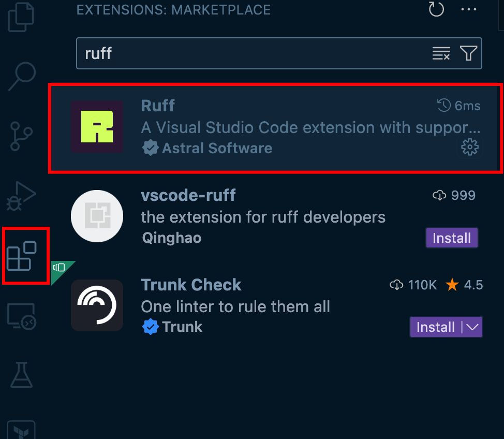The image size is (504, 439).
Task: Click the Astral Software verified badge
Action: 150,148
